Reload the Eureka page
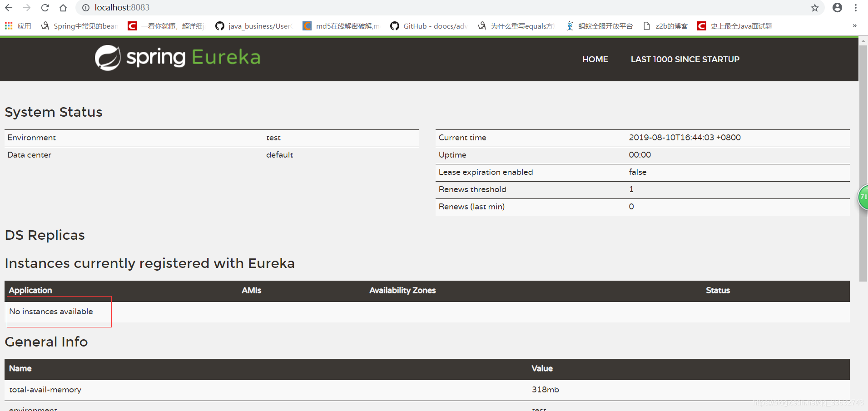Screen dimensions: 868x411 point(45,8)
